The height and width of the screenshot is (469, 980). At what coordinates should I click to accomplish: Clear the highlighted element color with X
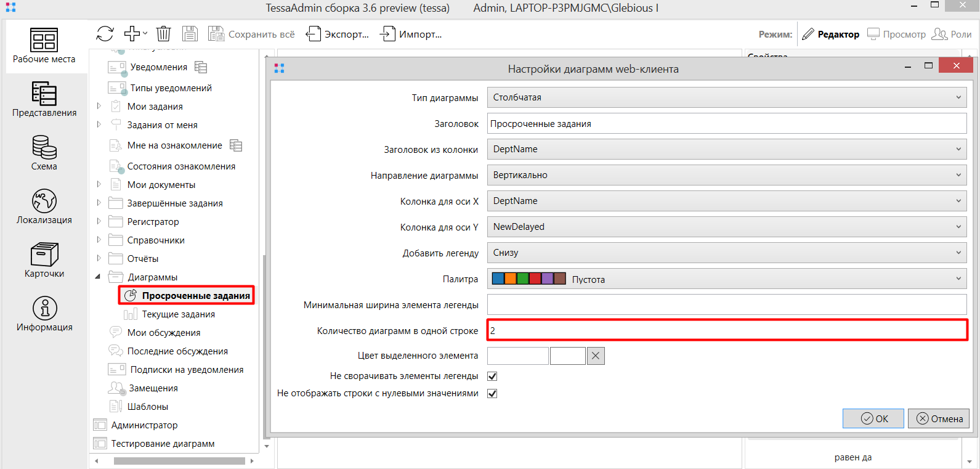pyautogui.click(x=596, y=356)
